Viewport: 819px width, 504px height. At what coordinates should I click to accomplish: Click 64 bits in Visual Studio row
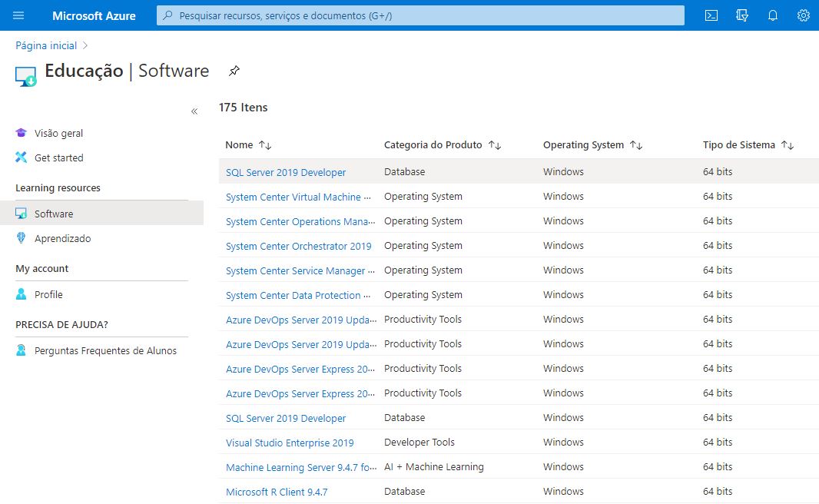[717, 443]
